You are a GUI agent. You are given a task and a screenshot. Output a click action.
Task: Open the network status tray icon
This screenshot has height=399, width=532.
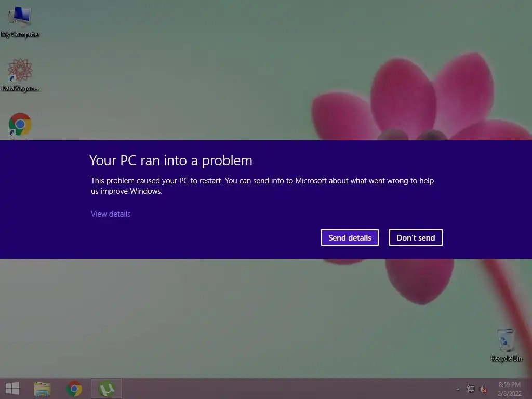(x=471, y=389)
